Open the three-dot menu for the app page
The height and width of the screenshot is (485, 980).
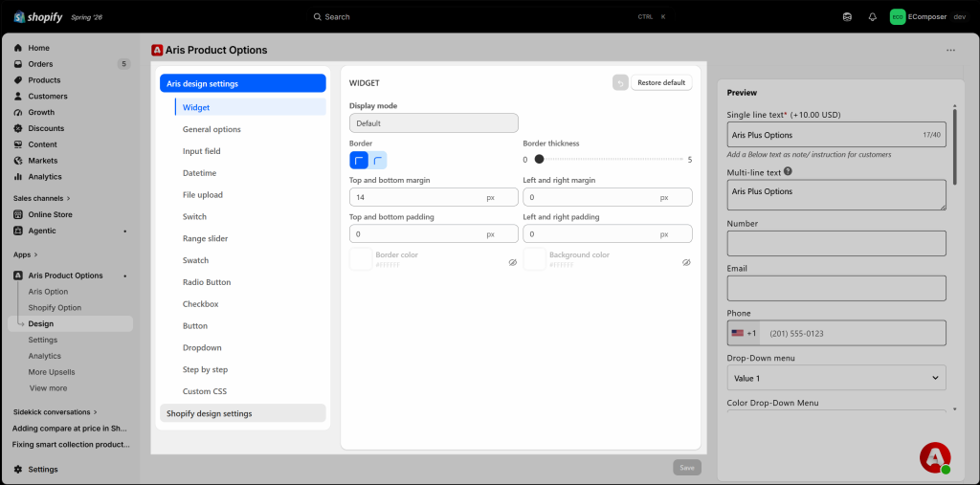950,50
